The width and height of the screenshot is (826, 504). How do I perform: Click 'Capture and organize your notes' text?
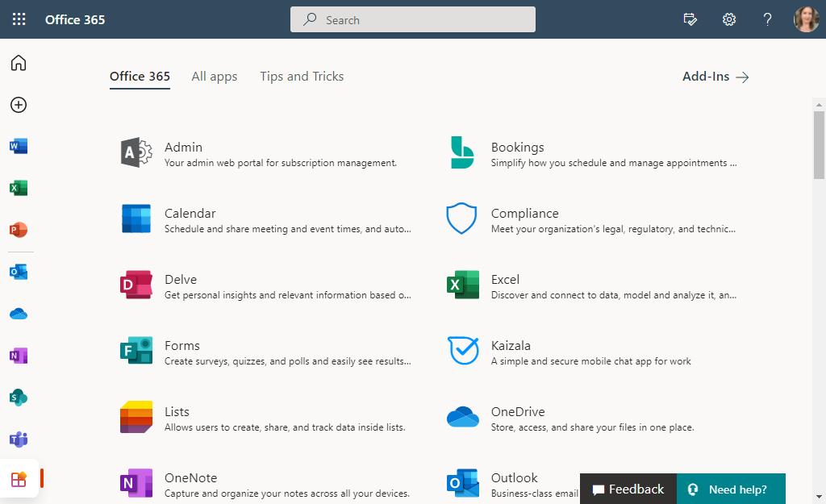click(x=286, y=494)
